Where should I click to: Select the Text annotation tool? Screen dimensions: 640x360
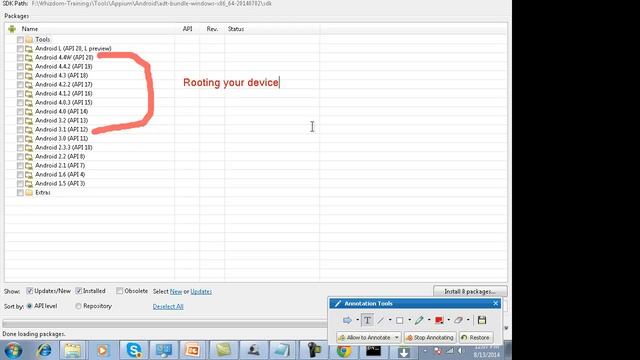[367, 320]
